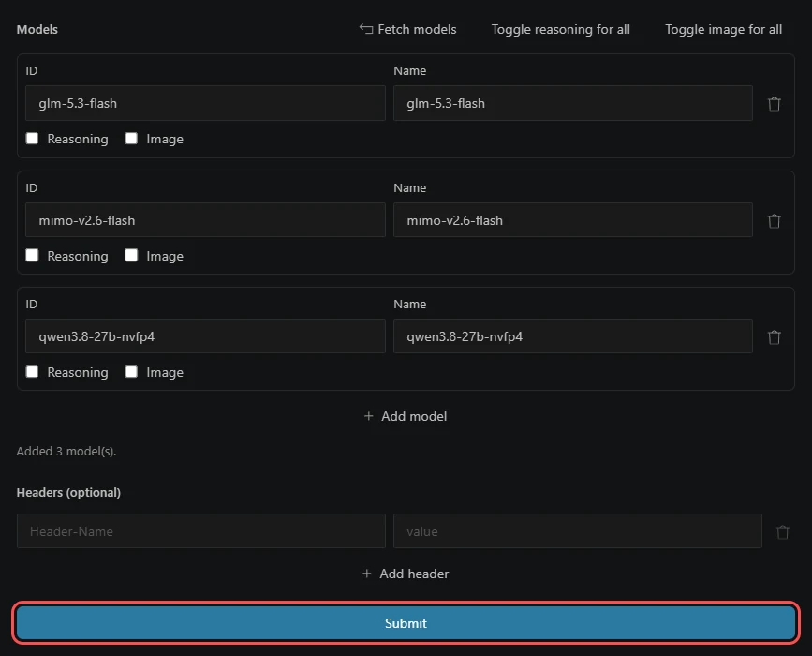Select the 'Models' section label
Screen dimensions: 812x656
[37, 30]
